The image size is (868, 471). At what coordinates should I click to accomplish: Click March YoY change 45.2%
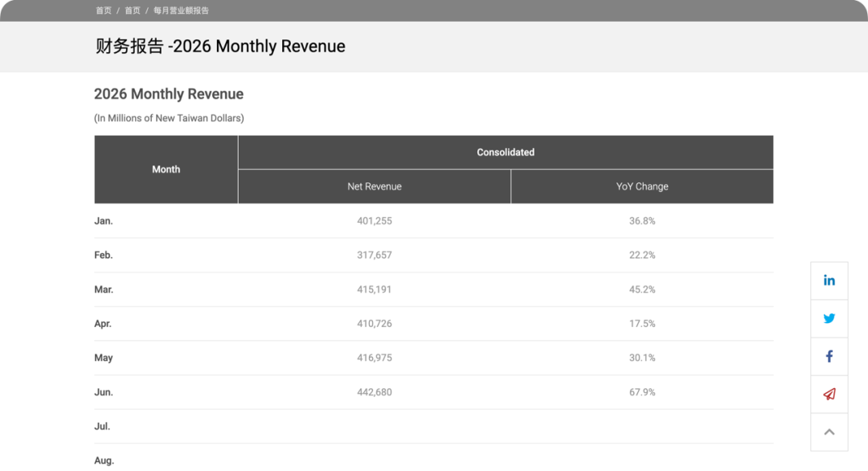(642, 289)
